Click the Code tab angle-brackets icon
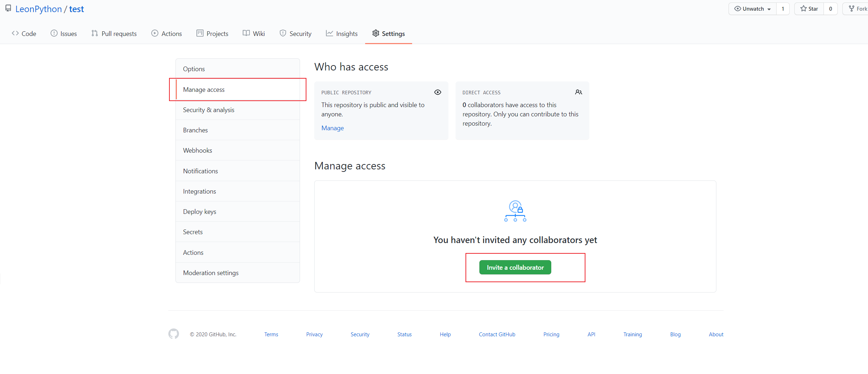868x374 pixels. tap(15, 33)
